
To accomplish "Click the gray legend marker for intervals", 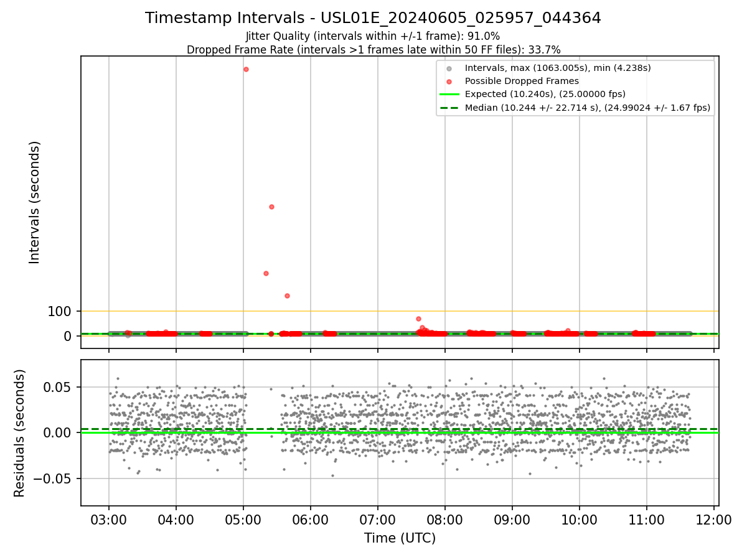I will 449,68.
